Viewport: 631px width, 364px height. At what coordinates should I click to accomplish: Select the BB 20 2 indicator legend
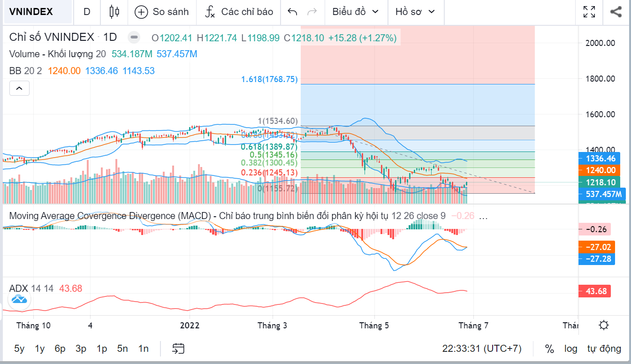click(x=26, y=71)
